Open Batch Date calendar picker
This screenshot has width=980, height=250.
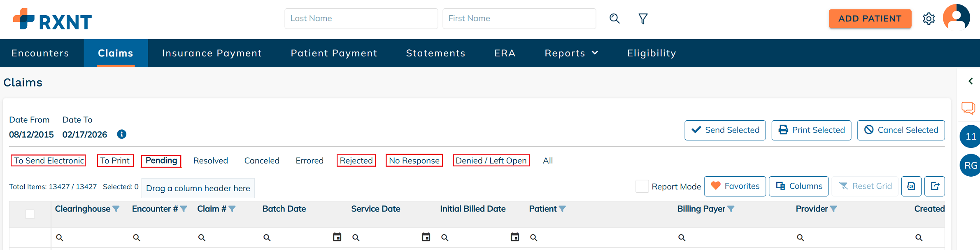click(x=337, y=237)
